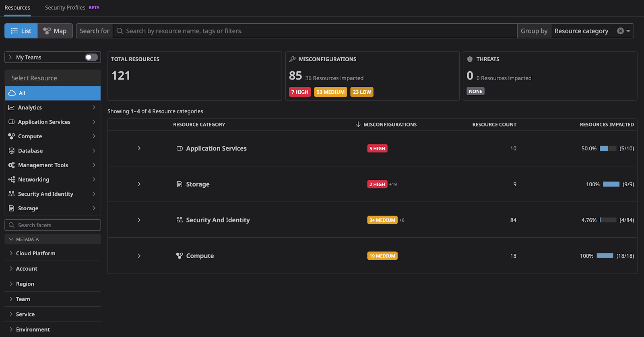644x337 pixels.
Task: Select All resources in sidebar
Action: click(53, 93)
